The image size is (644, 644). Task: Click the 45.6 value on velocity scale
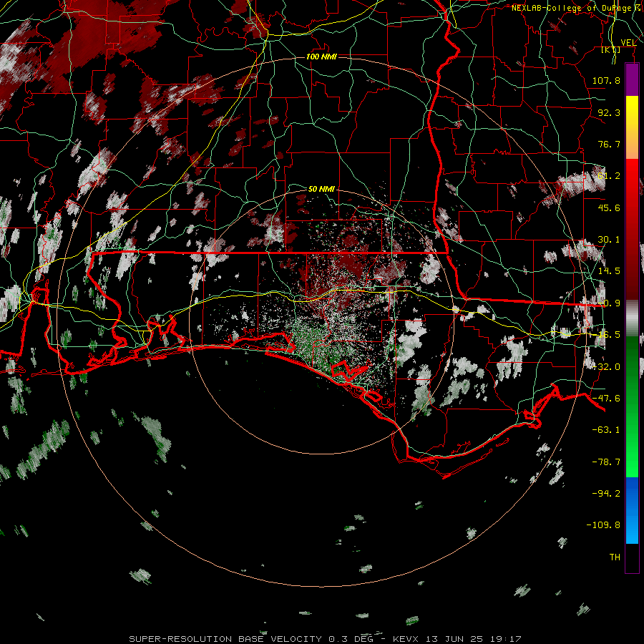[x=609, y=208]
